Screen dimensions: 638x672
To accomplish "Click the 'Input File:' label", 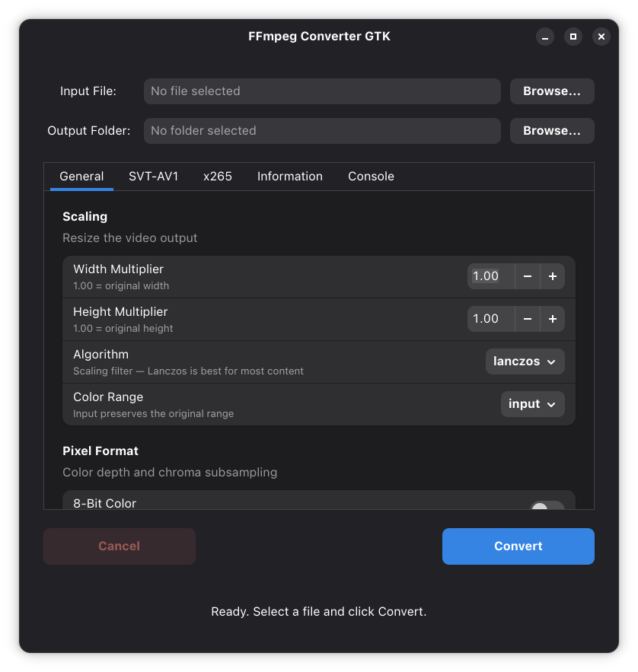I will 88,91.
